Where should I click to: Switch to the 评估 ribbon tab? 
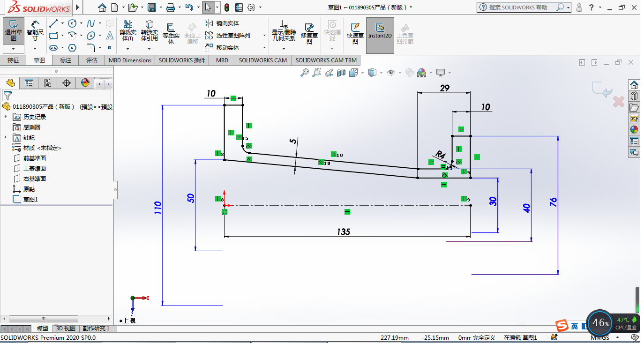pyautogui.click(x=92, y=60)
